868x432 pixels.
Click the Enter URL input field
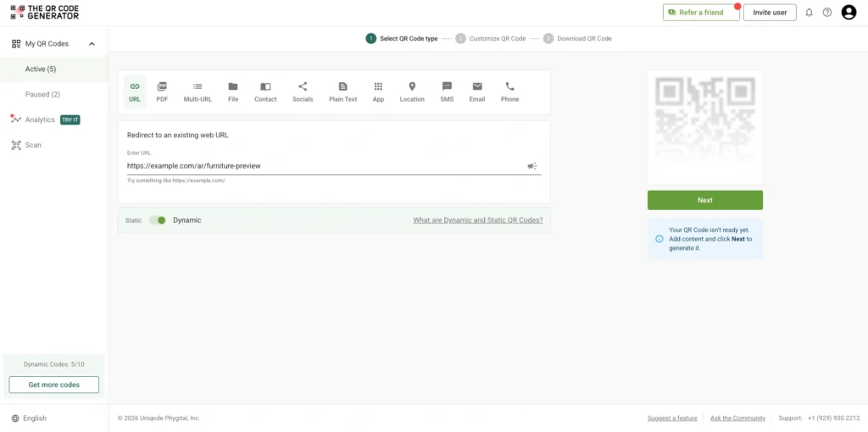(x=322, y=166)
